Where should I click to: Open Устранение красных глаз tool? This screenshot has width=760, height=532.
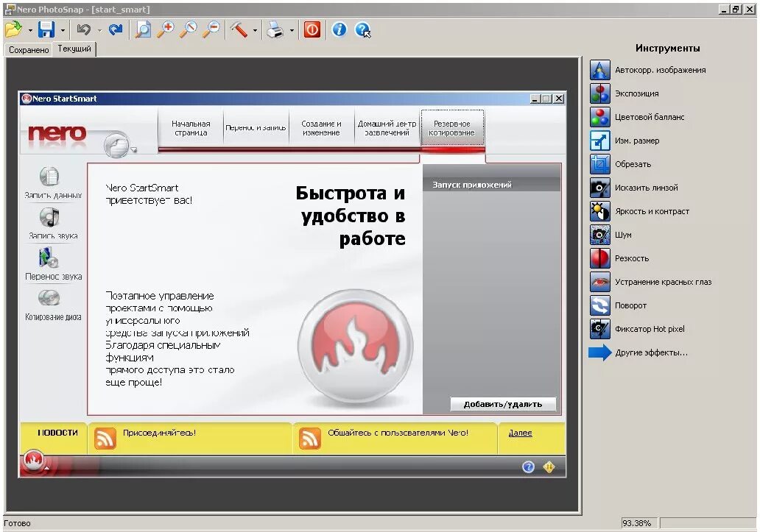[x=651, y=282]
